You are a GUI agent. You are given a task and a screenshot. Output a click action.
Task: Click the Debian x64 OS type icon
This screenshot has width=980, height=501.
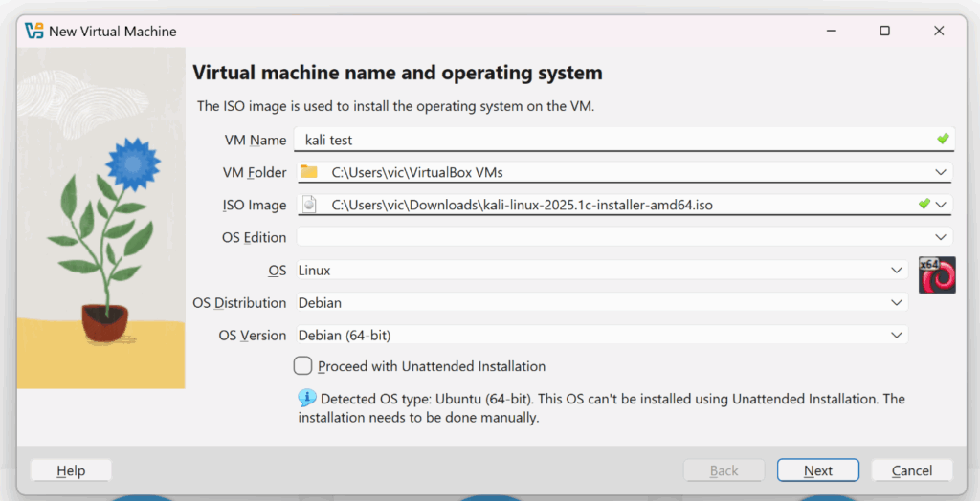click(x=937, y=275)
